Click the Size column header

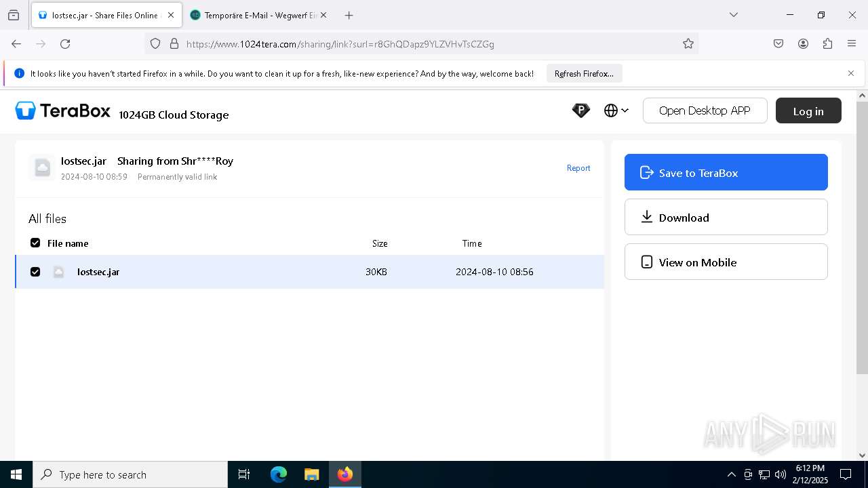[380, 243]
